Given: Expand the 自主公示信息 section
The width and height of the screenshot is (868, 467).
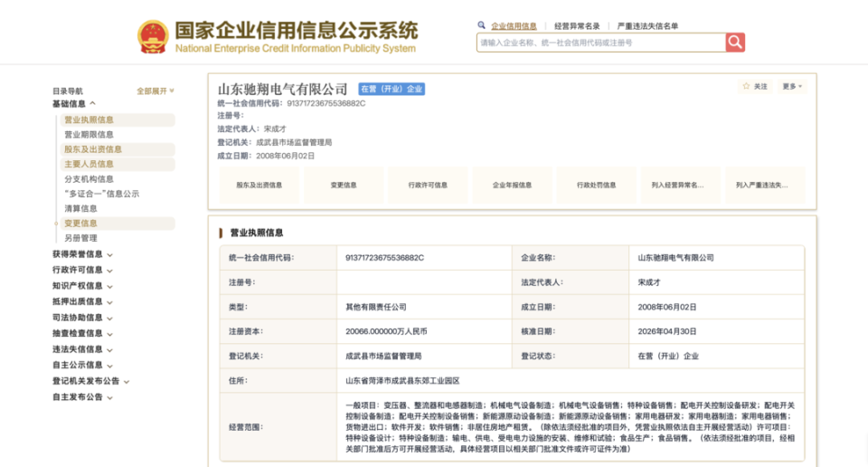Looking at the screenshot, I should pyautogui.click(x=82, y=365).
